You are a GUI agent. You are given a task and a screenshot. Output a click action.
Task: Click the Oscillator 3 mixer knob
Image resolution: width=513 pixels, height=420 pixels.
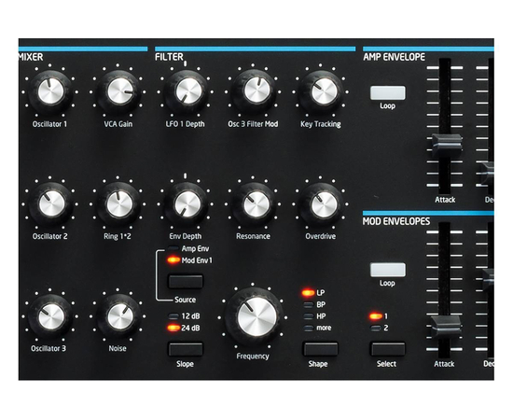(50, 316)
